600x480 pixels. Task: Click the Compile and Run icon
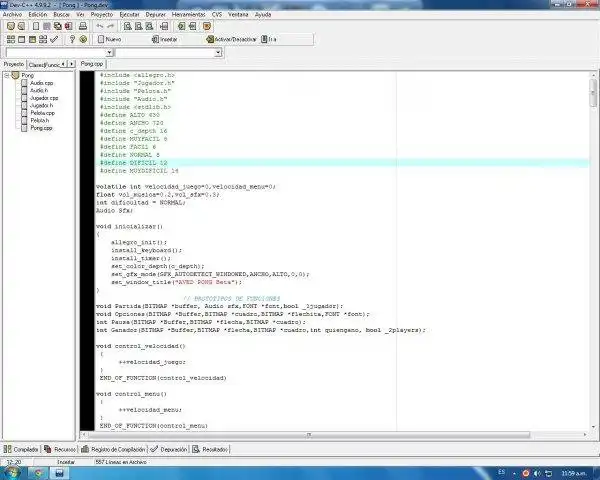(33, 39)
